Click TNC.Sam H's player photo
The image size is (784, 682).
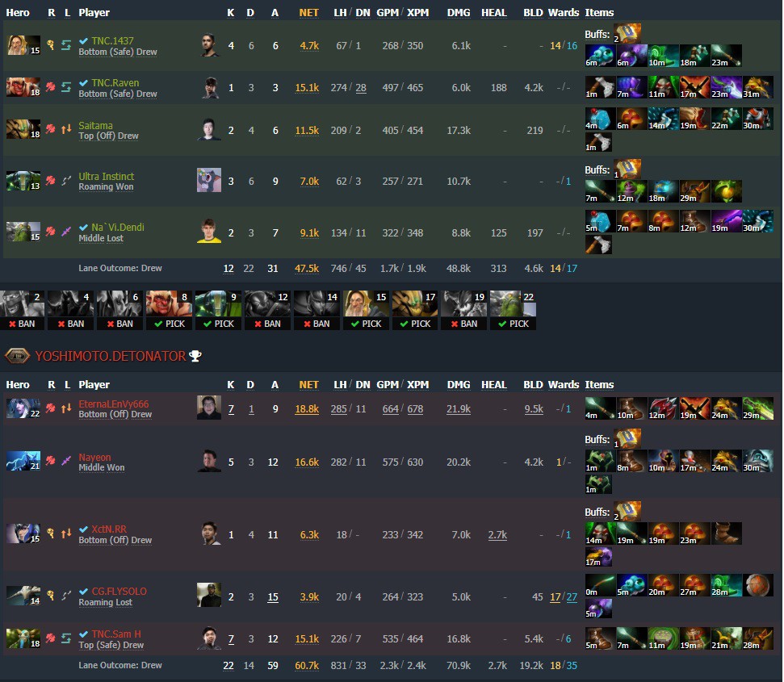(x=209, y=638)
